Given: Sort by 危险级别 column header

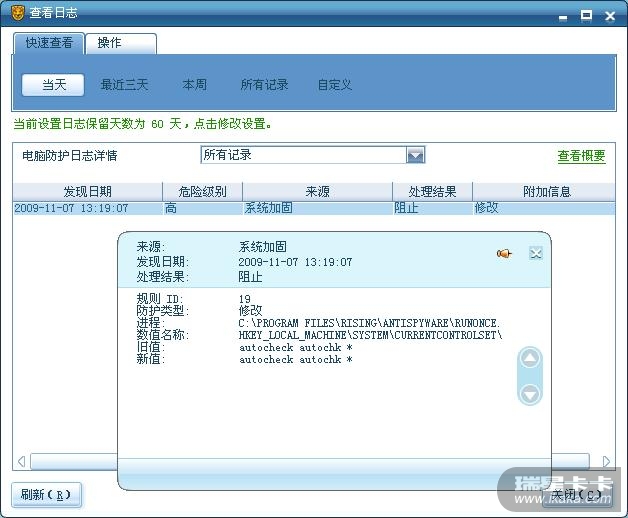Looking at the screenshot, I should pyautogui.click(x=202, y=191).
